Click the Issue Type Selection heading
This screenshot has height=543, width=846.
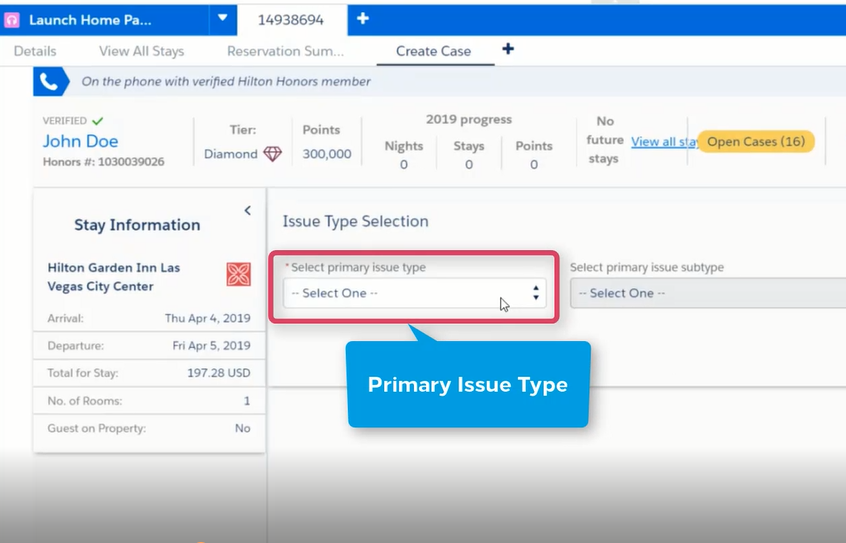click(356, 221)
